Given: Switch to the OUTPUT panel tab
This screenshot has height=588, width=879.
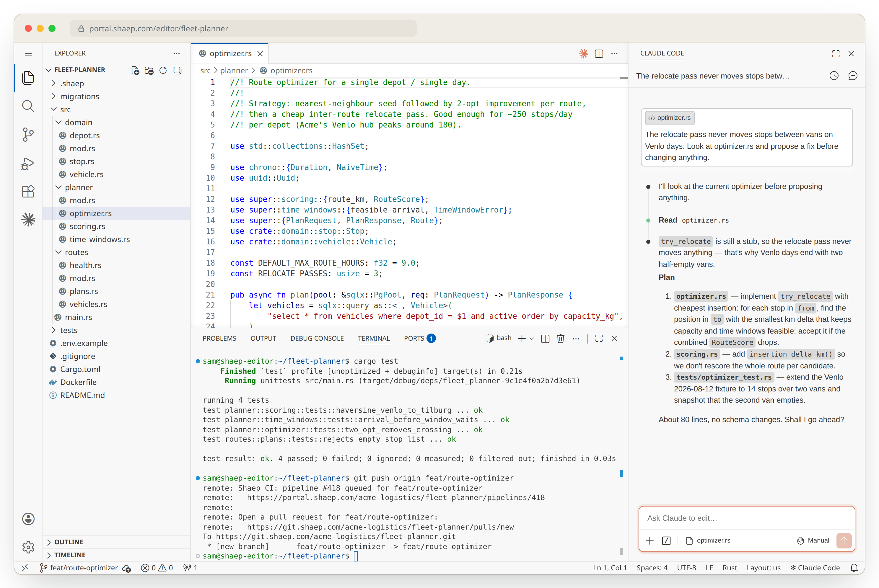Looking at the screenshot, I should [x=263, y=338].
